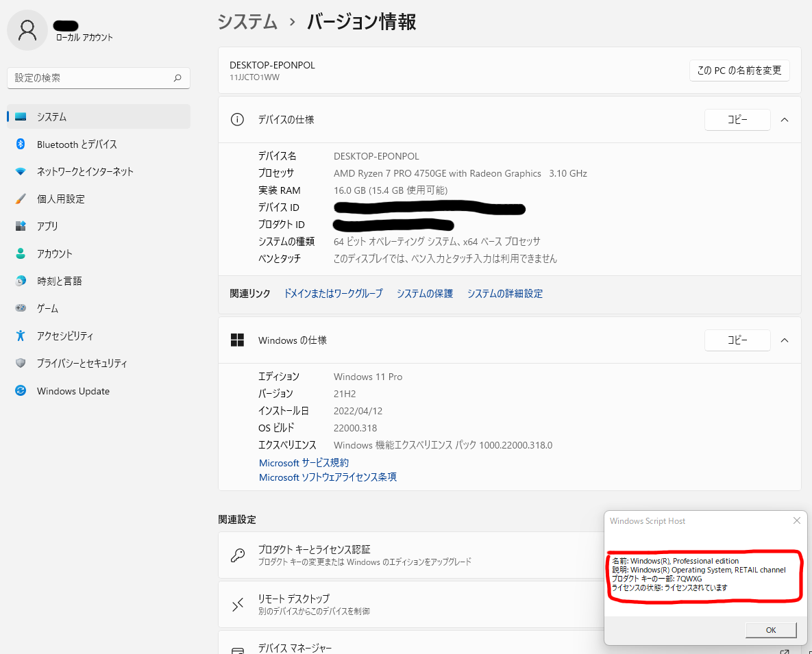Screen dimensions: 812x654
Task: Open プロダクト キーとライセンス認証 settings row
Action: pos(411,555)
